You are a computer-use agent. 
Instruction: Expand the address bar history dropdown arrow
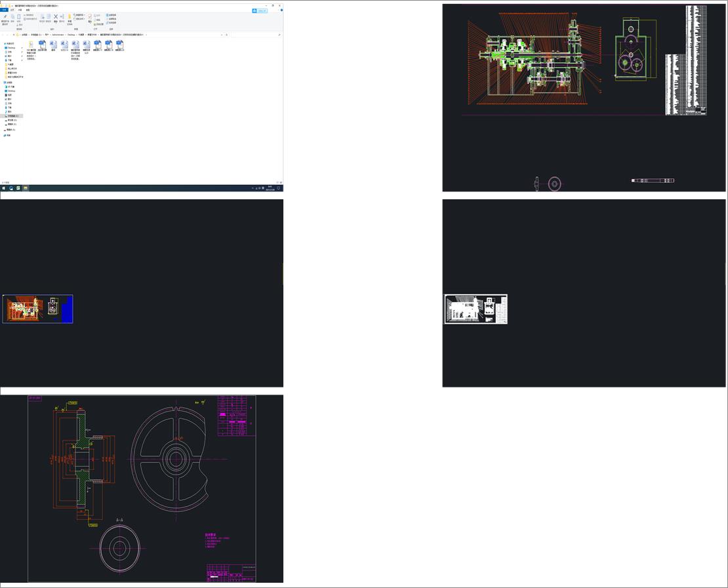pyautogui.click(x=222, y=35)
